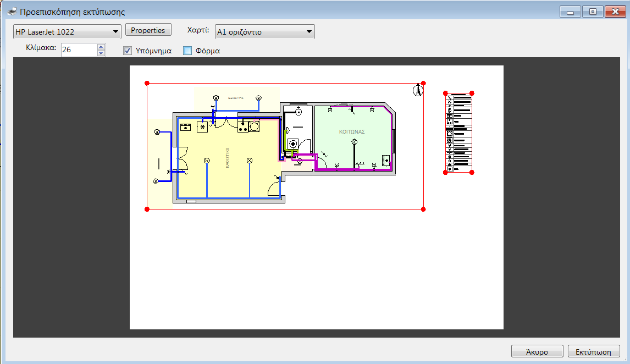Select the legend block on the right side
The image size is (630, 364).
[458, 132]
